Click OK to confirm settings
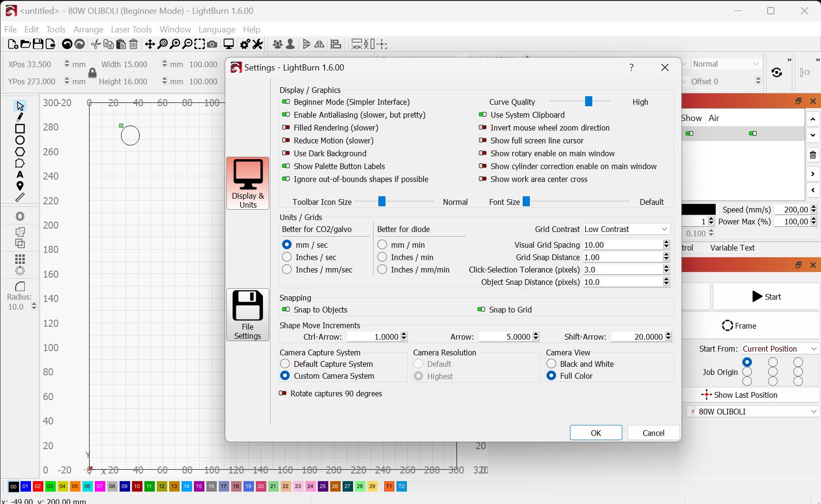This screenshot has height=504, width=821. tap(596, 433)
